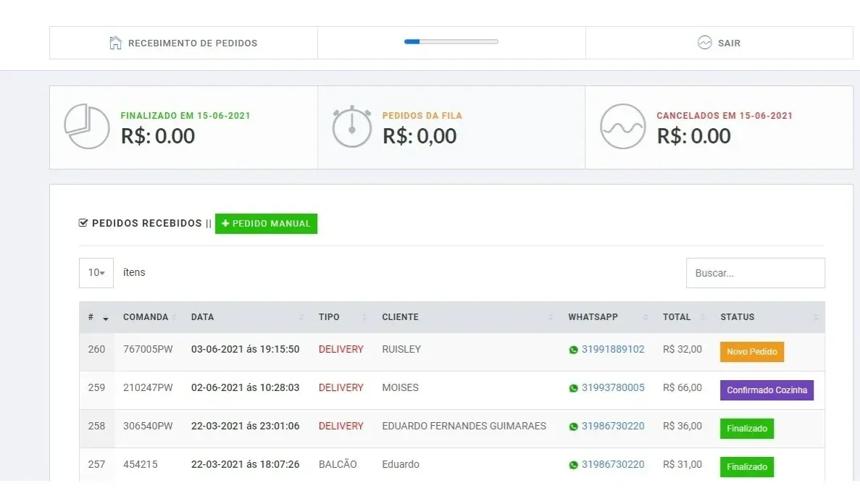Viewport: 860px width, 504px height.
Task: Click the Confirmado Cozinha status badge
Action: [767, 390]
